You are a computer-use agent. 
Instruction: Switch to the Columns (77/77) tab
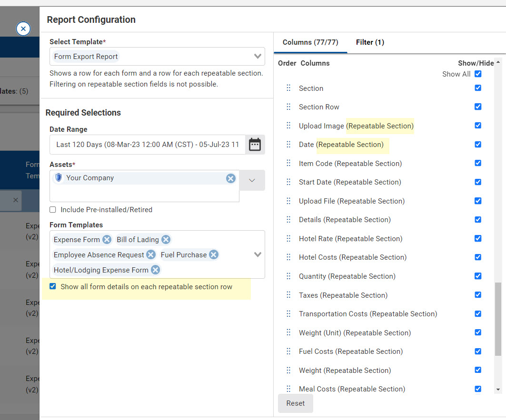click(310, 42)
